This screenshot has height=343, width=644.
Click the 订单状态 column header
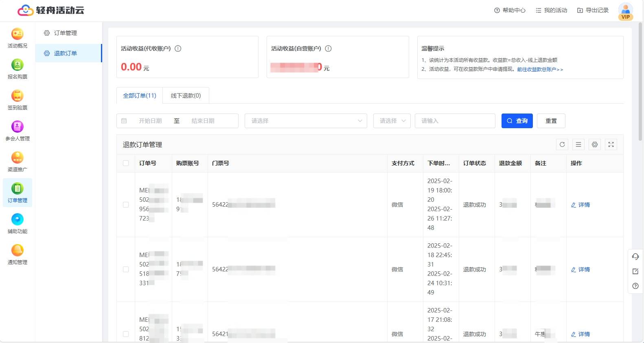point(475,163)
